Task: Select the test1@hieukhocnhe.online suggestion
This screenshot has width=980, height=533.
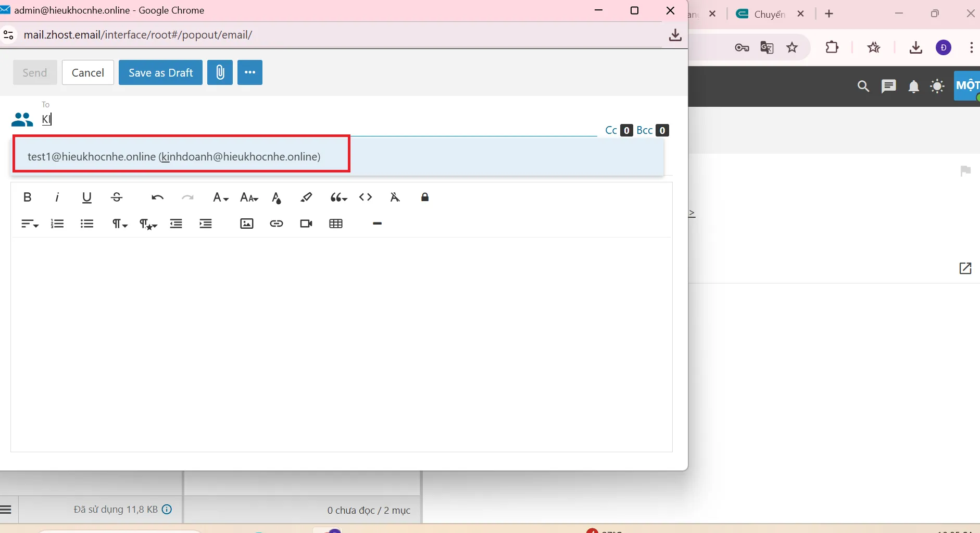Action: [x=174, y=157]
